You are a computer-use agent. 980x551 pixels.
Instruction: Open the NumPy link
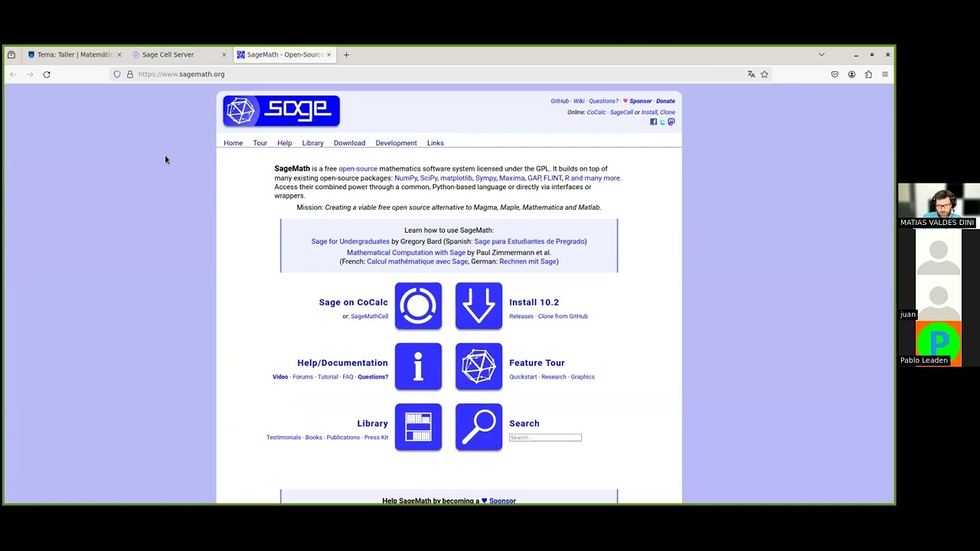click(x=405, y=178)
